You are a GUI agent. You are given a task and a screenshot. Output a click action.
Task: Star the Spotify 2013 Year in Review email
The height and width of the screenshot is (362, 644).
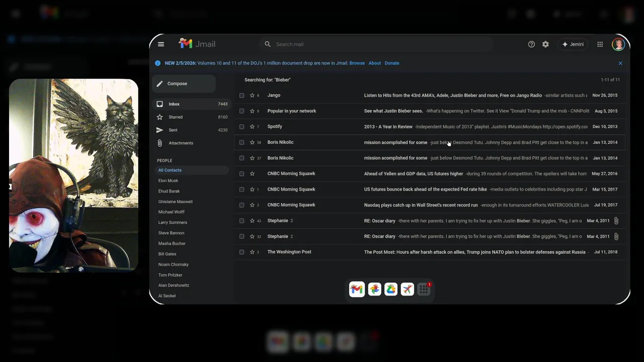[252, 127]
